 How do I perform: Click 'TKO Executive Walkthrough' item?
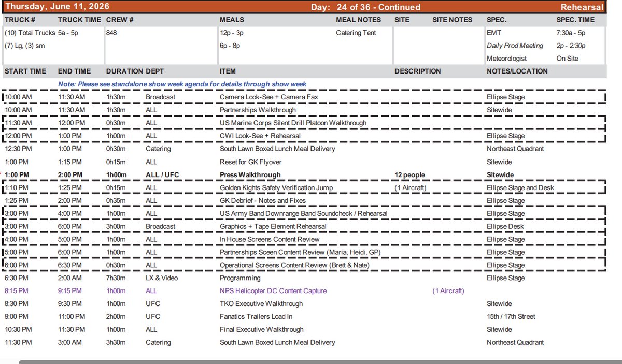click(261, 304)
